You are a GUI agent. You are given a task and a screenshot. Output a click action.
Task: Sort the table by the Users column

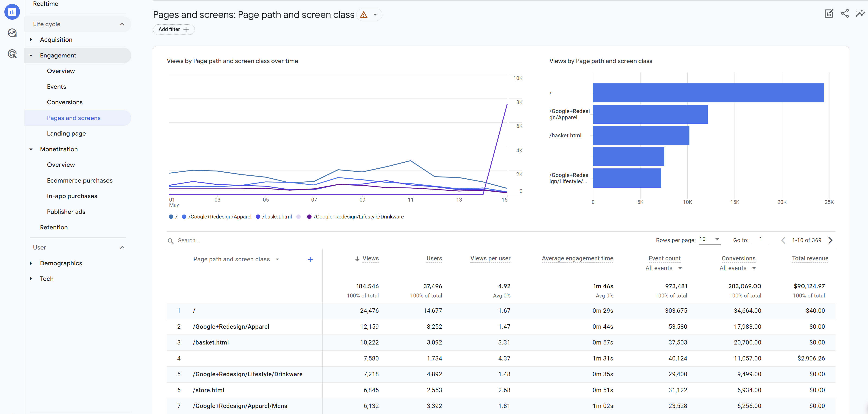[434, 259]
